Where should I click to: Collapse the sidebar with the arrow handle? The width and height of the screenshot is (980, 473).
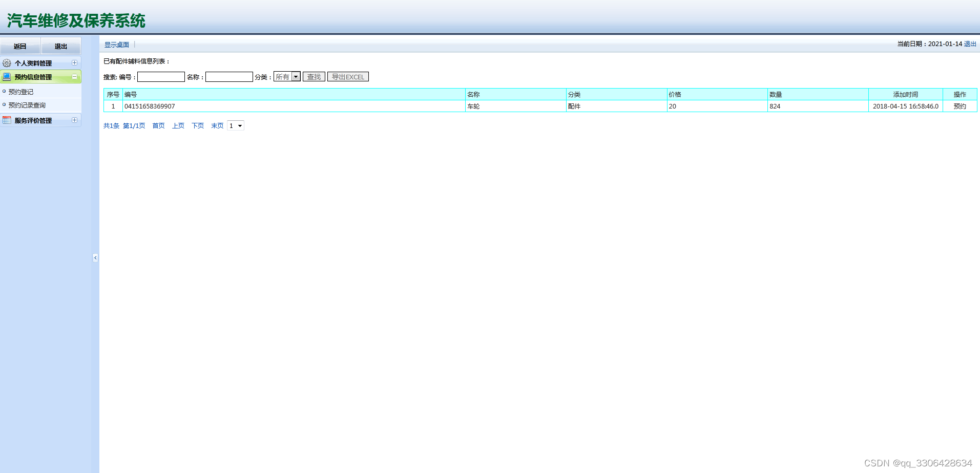(x=95, y=257)
